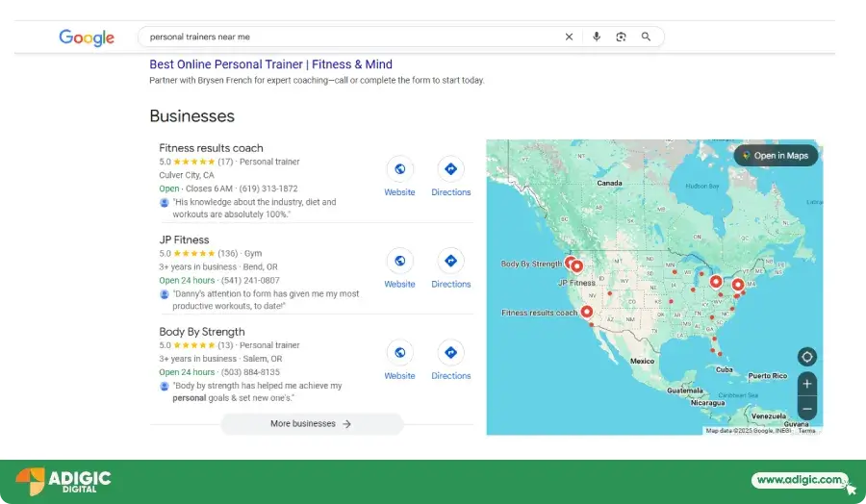Click the (136) review count for JP Fitness
The width and height of the screenshot is (866, 504).
click(227, 253)
